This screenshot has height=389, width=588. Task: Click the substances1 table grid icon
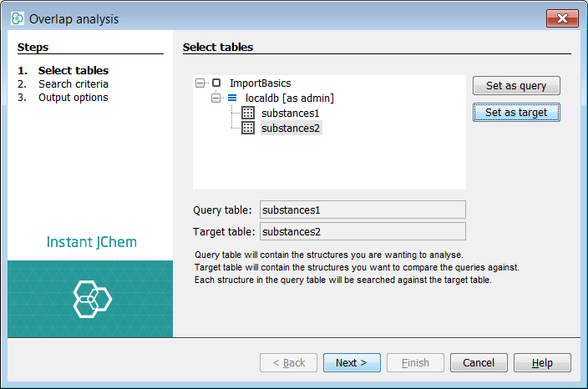[248, 113]
